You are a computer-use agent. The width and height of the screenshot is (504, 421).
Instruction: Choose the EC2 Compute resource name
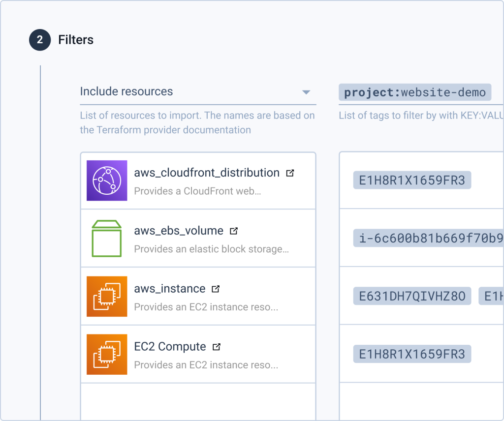point(170,347)
